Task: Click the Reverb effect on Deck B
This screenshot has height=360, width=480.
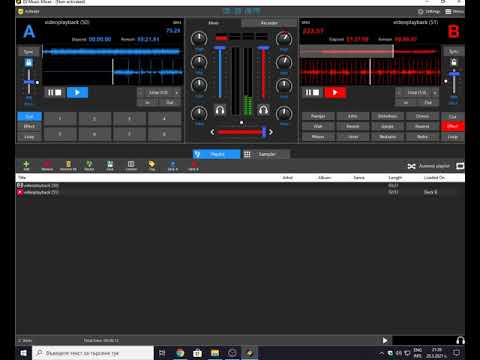Action: coord(353,126)
